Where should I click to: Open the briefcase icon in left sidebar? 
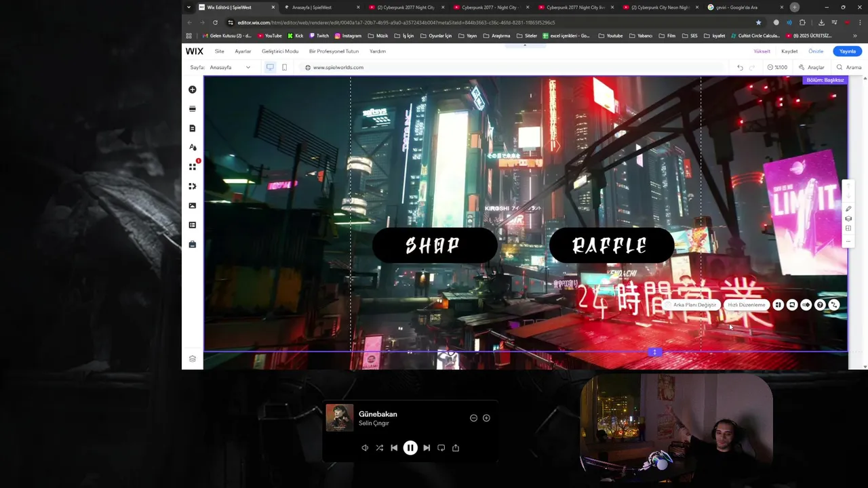193,244
